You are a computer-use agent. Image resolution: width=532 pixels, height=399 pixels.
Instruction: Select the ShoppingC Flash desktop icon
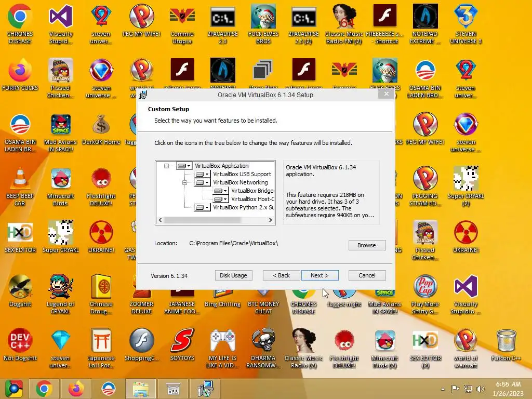coord(141,345)
